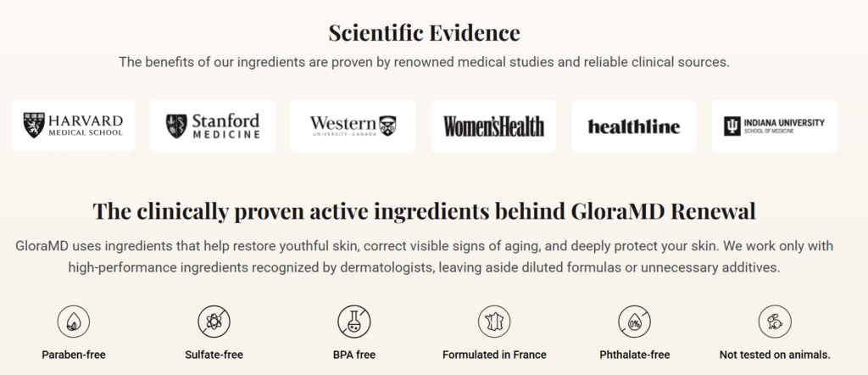868x375 pixels.
Task: Open the Stanford Medicine logo card
Action: (213, 126)
